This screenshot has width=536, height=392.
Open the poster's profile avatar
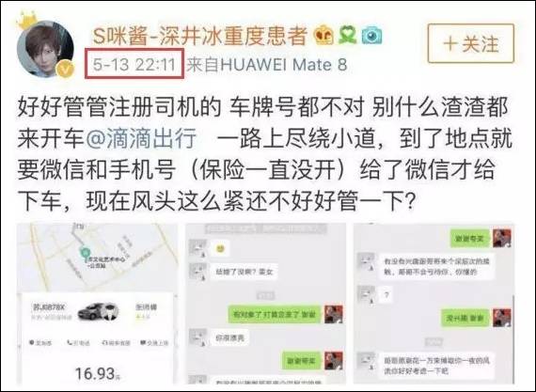pos(45,49)
